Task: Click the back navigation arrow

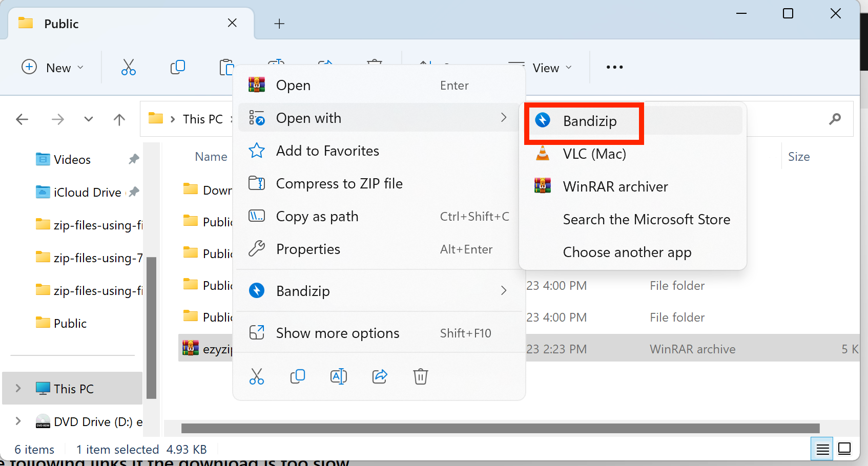Action: click(22, 119)
